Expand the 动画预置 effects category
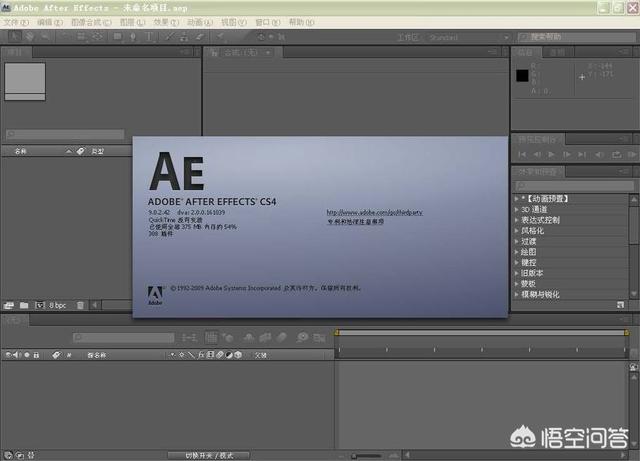This screenshot has width=640, height=461. tap(517, 198)
